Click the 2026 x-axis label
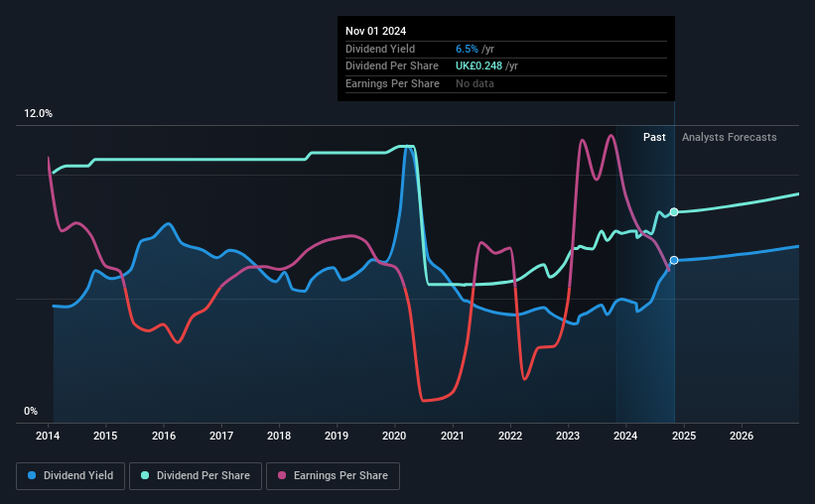The width and height of the screenshot is (815, 504). tap(742, 436)
